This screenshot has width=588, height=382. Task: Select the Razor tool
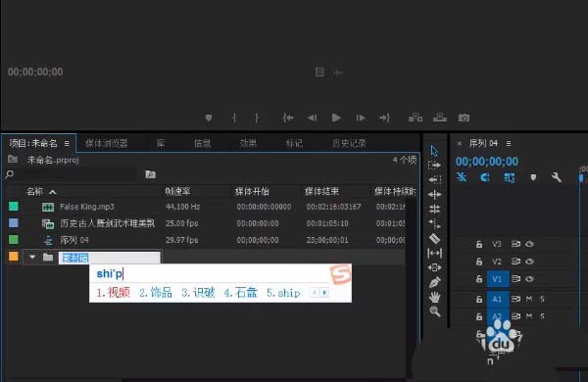tap(434, 238)
